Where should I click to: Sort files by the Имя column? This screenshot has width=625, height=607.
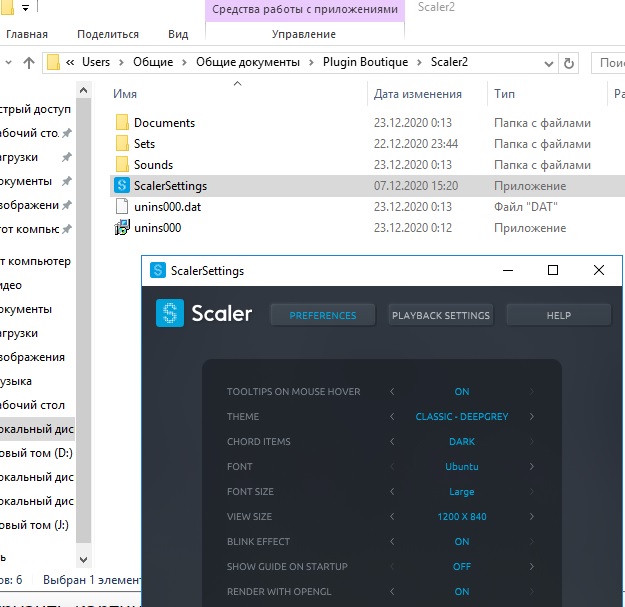point(125,94)
